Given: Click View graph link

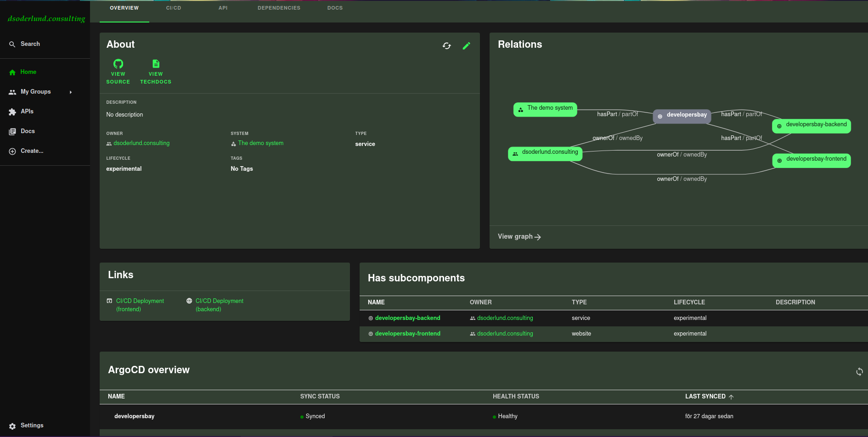Looking at the screenshot, I should point(519,236).
